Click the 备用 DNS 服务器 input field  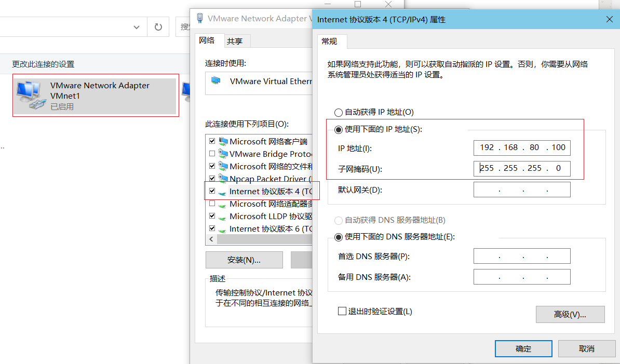click(522, 277)
